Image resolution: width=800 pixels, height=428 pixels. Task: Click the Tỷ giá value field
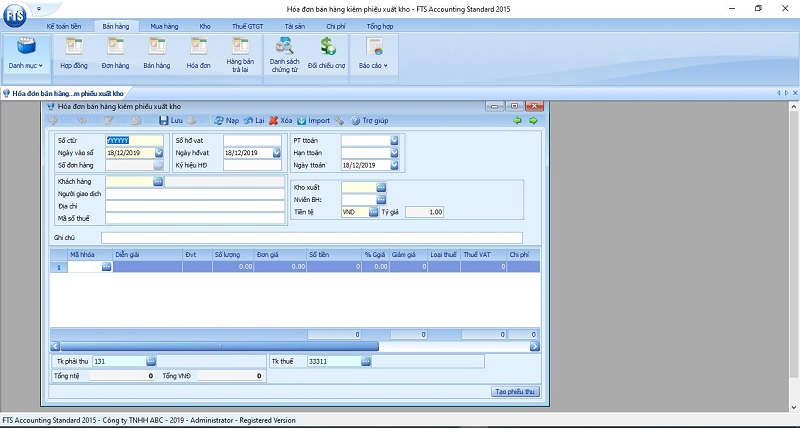point(424,212)
